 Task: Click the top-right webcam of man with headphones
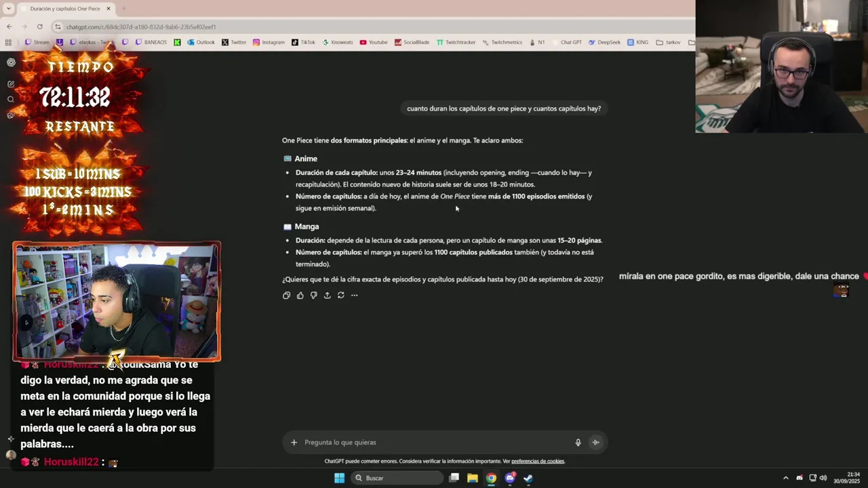781,66
